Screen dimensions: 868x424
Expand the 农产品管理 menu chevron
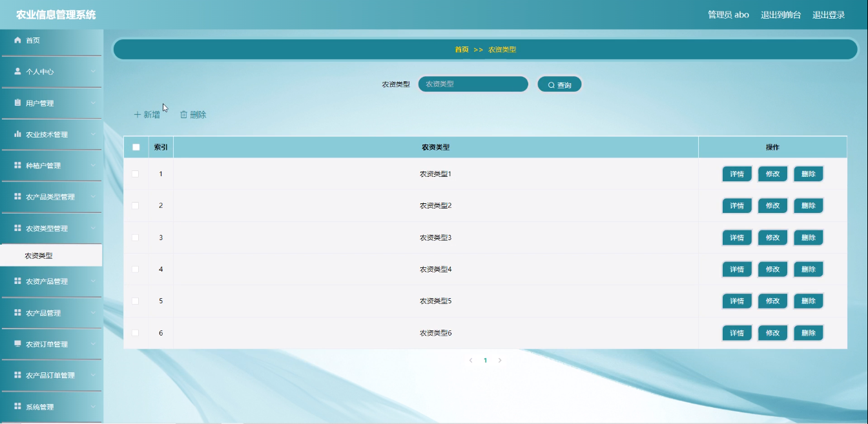(93, 313)
